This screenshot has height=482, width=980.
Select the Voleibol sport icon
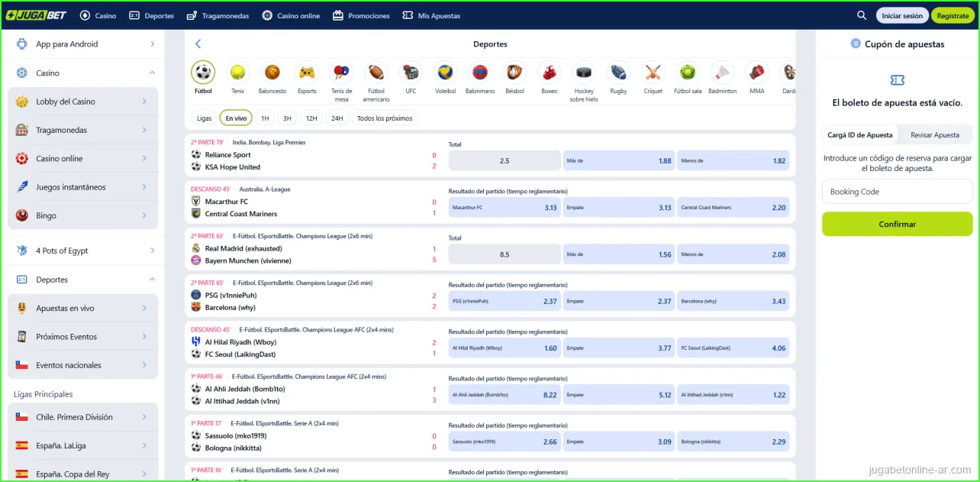pos(445,73)
